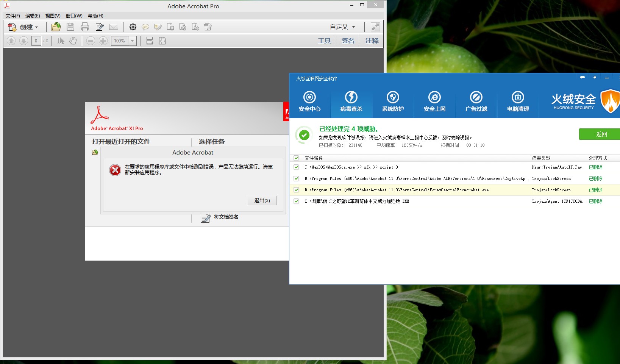Open the 创建 (Create) dropdown in Acrobat
Viewport: 620px width, 364px height.
(x=23, y=27)
